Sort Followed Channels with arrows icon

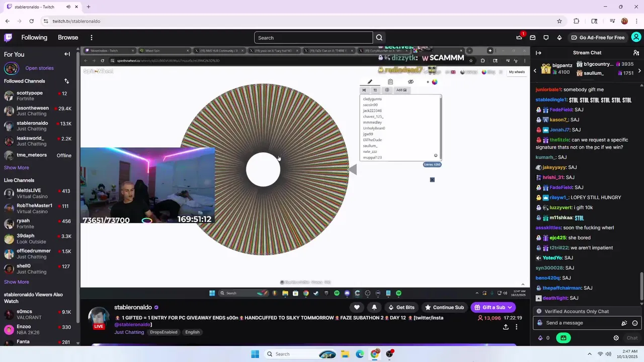tap(66, 81)
